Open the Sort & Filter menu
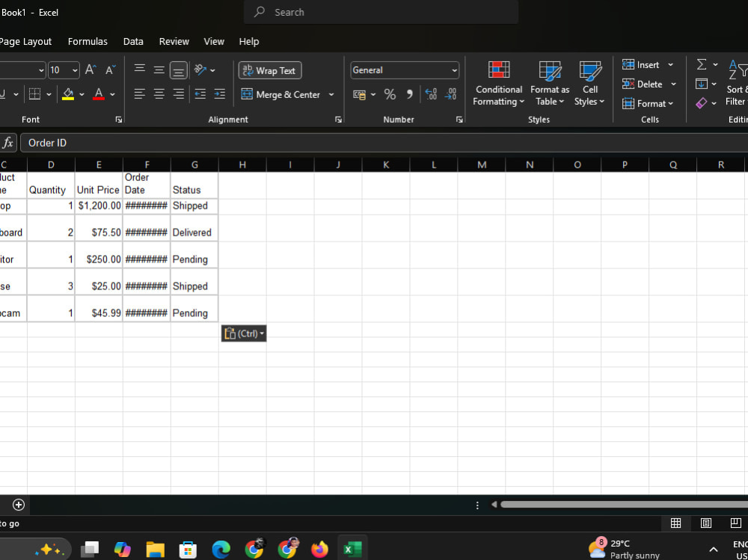Viewport: 748px width, 560px height. [x=737, y=82]
